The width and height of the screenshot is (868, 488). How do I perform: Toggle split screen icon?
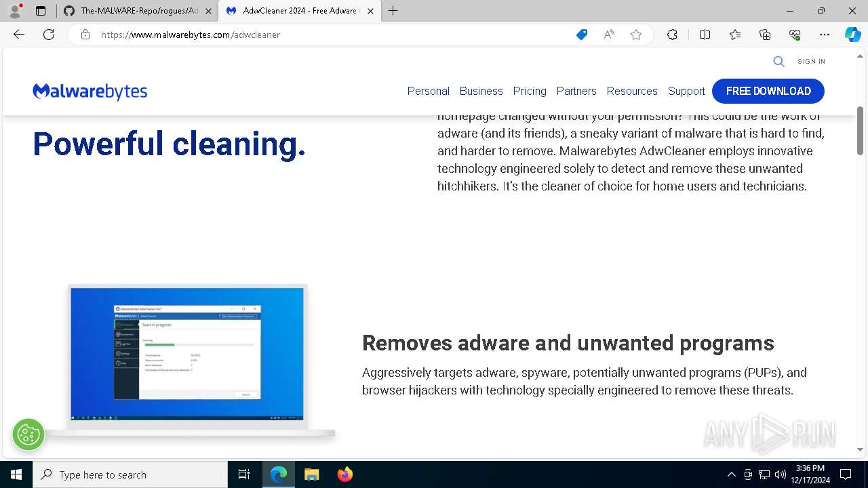tap(705, 35)
